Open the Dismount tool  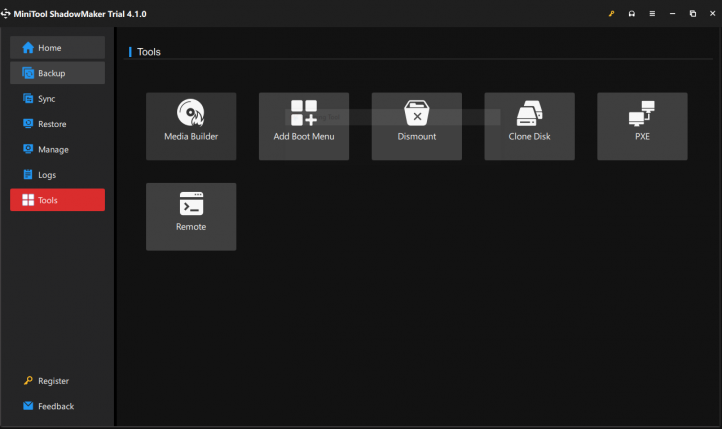click(417, 126)
